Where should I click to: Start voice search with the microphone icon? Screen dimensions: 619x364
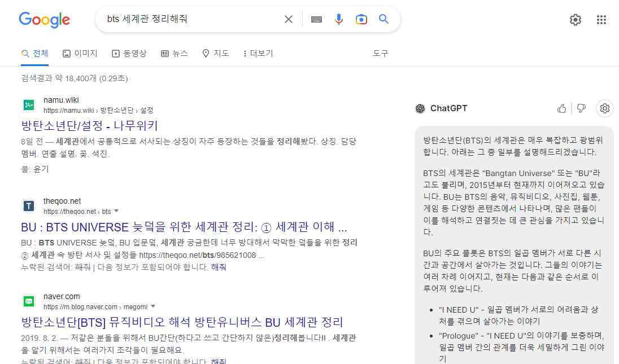[339, 19]
